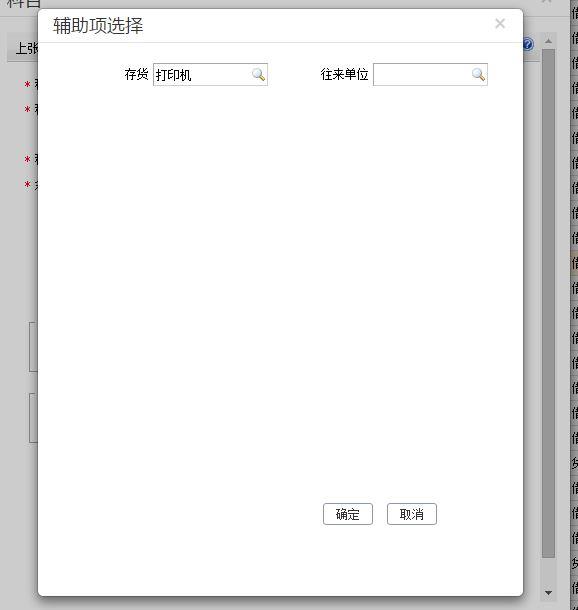Image resolution: width=578 pixels, height=610 pixels.
Task: Click the 往来单位 field search magnifier icon
Action: click(x=478, y=74)
